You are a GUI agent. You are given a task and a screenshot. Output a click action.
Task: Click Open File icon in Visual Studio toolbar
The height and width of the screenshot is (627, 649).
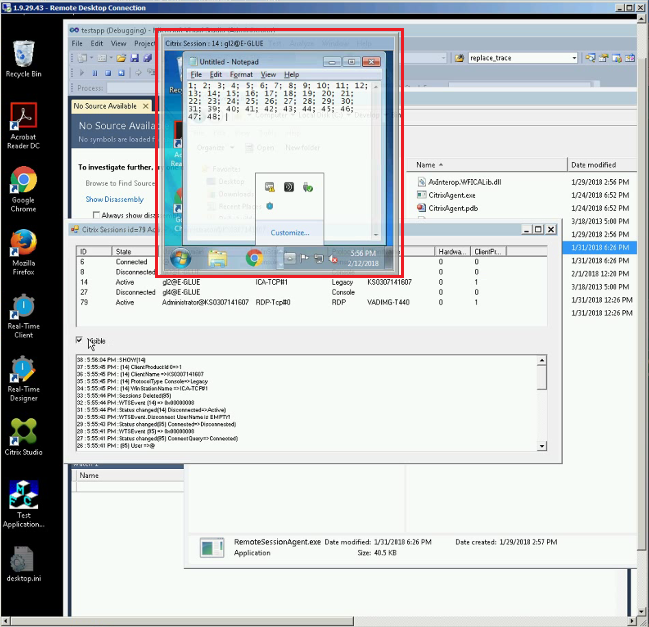pyautogui.click(x=121, y=58)
